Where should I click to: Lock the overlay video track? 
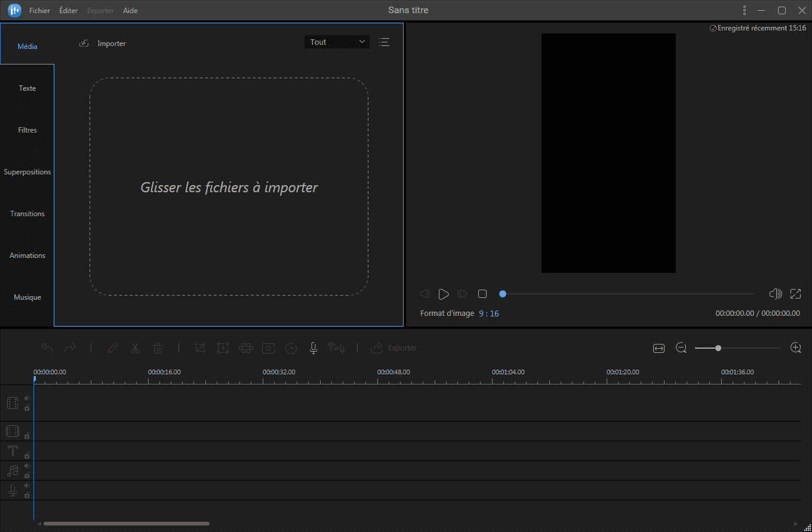coord(27,436)
